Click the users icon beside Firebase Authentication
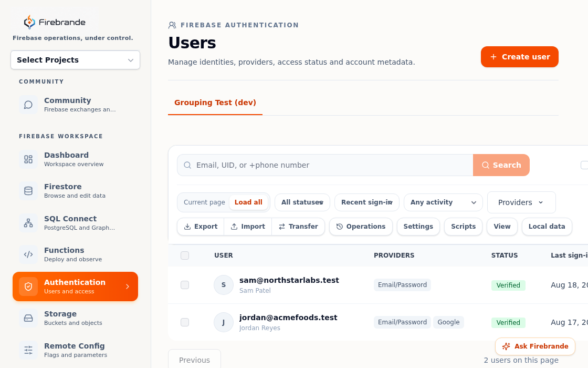Screen dimensions: 588x368 point(172,25)
